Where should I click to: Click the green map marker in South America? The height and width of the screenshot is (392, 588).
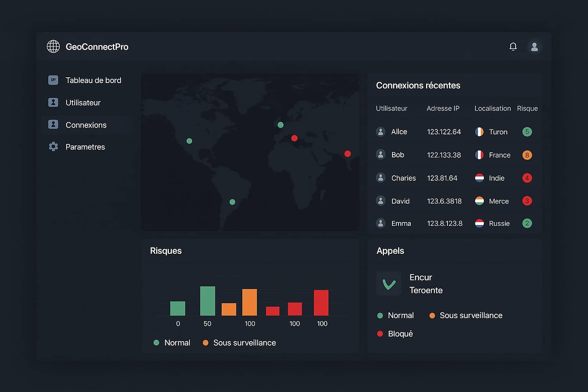[232, 202]
